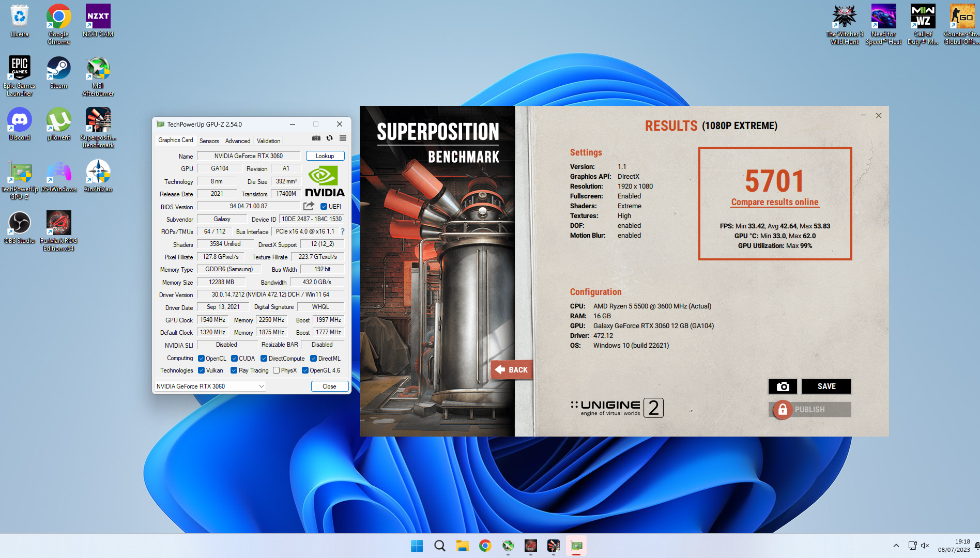Click the GPU-Z refresh icon

(x=330, y=138)
